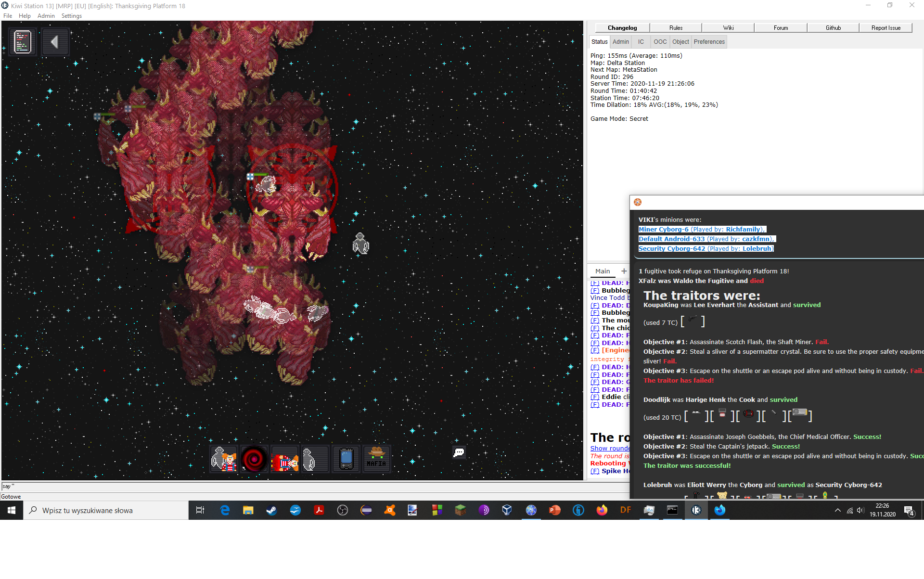Switch to the Admin stat tab

[620, 42]
